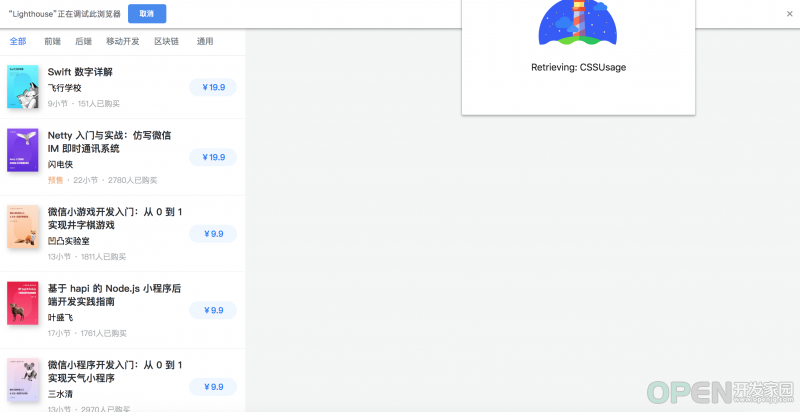Switch to the 后端 tab
The height and width of the screenshot is (412, 800).
pos(83,41)
